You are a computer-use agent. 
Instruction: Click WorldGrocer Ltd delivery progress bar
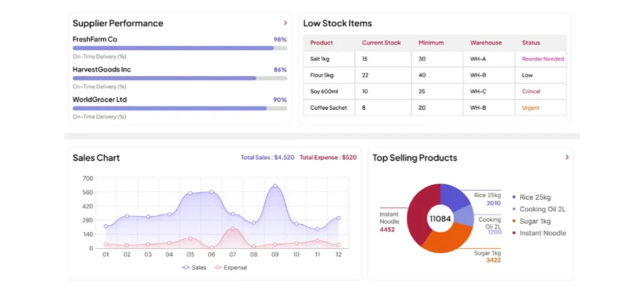pos(180,108)
